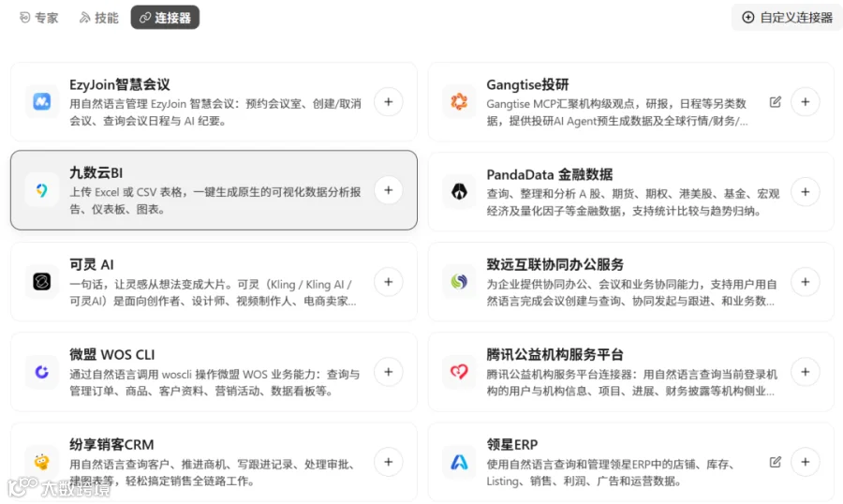843x504 pixels.
Task: Edit the Gangtise投研 connector with pencil icon
Action: tap(775, 102)
